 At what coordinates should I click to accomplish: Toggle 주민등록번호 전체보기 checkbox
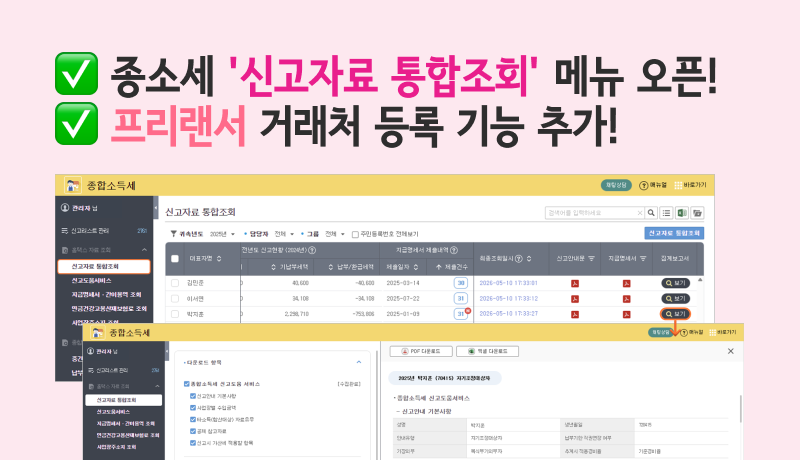coord(355,235)
